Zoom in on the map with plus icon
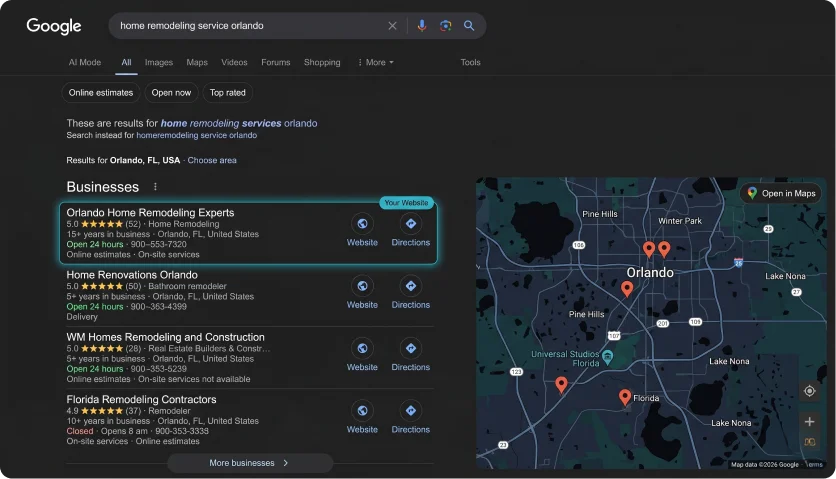Image resolution: width=836 pixels, height=479 pixels. pyautogui.click(x=809, y=421)
